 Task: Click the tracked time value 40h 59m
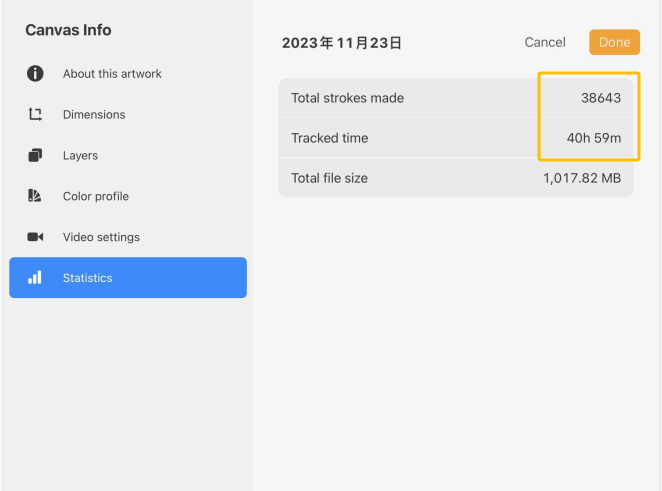[594, 138]
